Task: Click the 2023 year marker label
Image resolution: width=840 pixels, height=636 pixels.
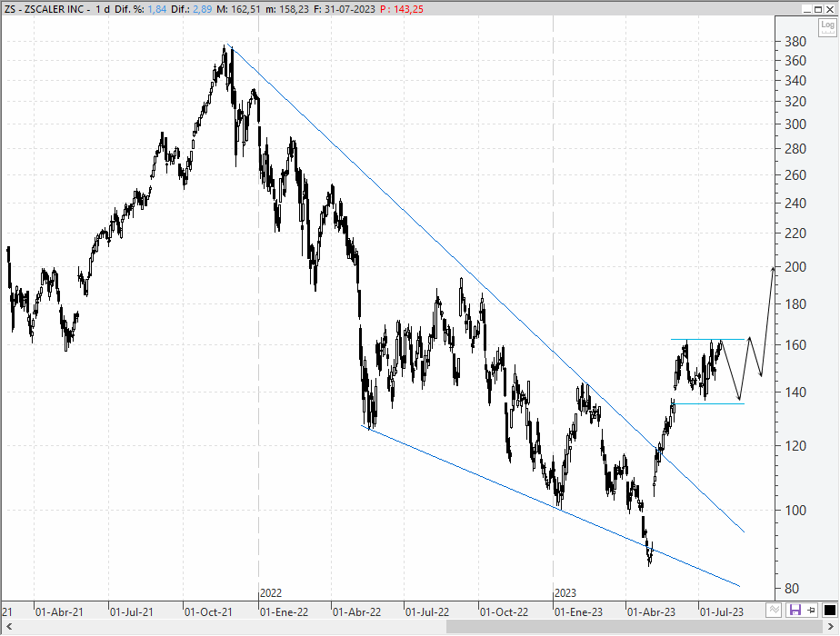Action: 565,592
